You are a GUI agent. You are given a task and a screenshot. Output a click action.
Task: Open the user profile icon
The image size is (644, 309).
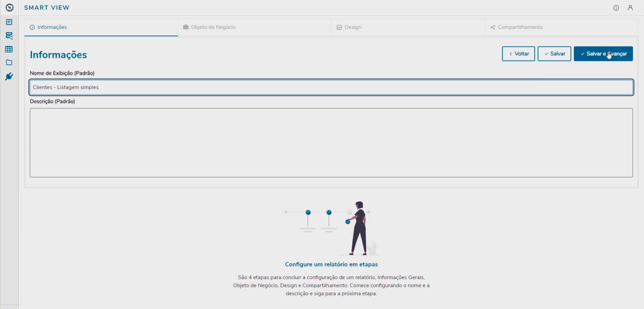coord(630,8)
